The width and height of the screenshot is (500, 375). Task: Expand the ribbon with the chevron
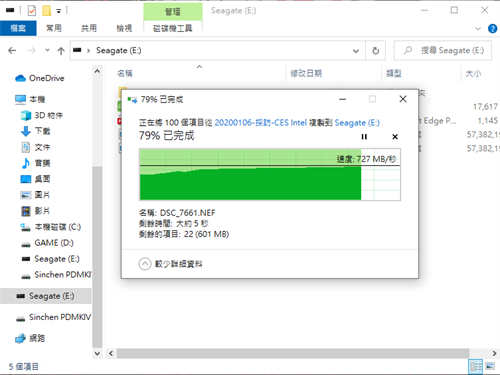(478, 29)
